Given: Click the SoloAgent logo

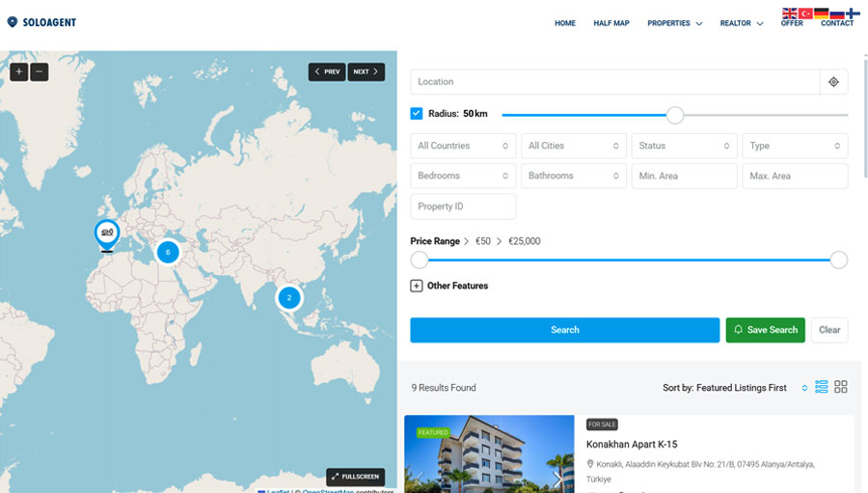Looking at the screenshot, I should point(41,22).
